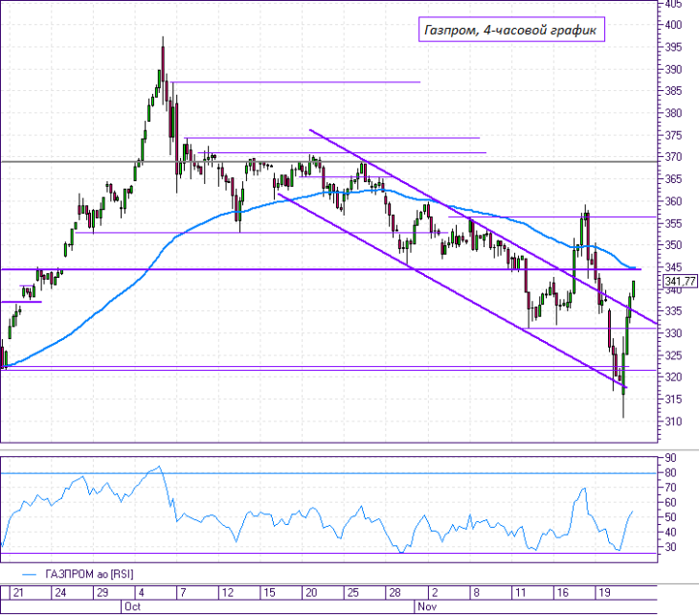Viewport: 699px width, 616px height.
Task: Click price axis value 360
Action: [673, 201]
